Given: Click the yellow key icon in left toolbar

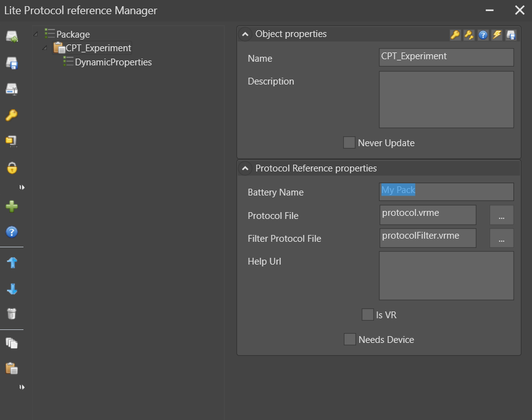Looking at the screenshot, I should [x=11, y=115].
